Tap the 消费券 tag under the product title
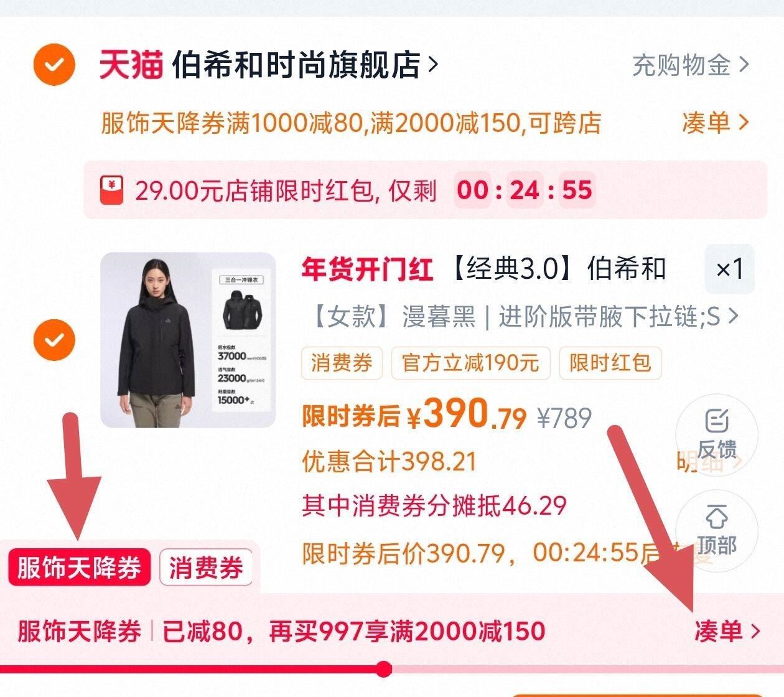Image resolution: width=784 pixels, height=697 pixels. (x=342, y=363)
